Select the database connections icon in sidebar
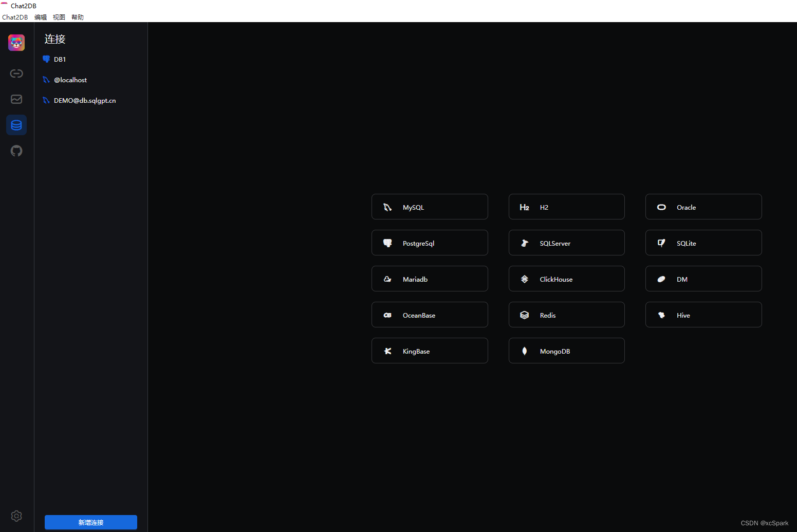 point(16,125)
